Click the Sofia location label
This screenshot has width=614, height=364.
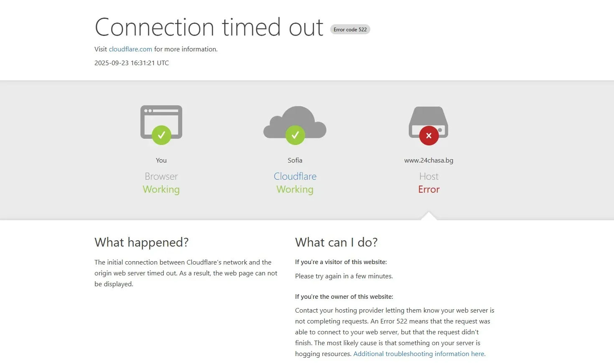point(295,160)
